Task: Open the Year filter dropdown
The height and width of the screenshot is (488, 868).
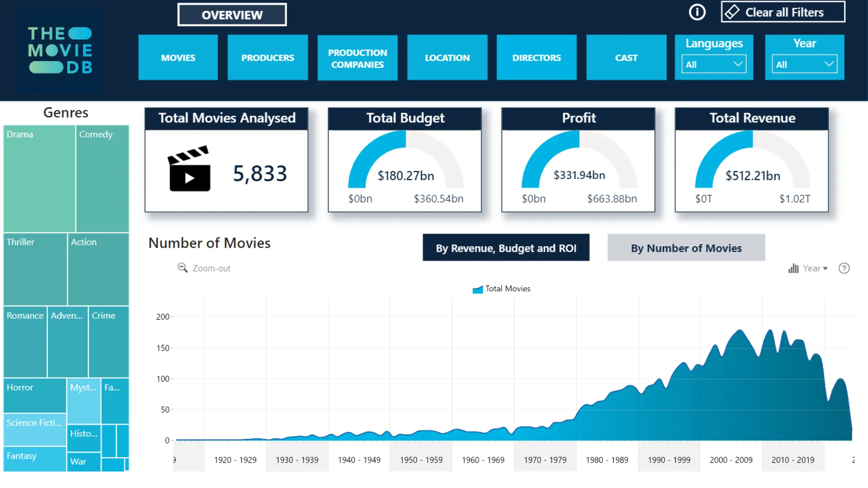Action: coord(804,64)
